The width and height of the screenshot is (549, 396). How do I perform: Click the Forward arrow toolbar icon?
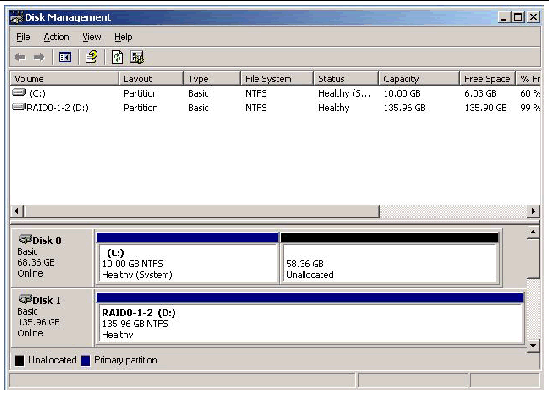click(x=39, y=57)
